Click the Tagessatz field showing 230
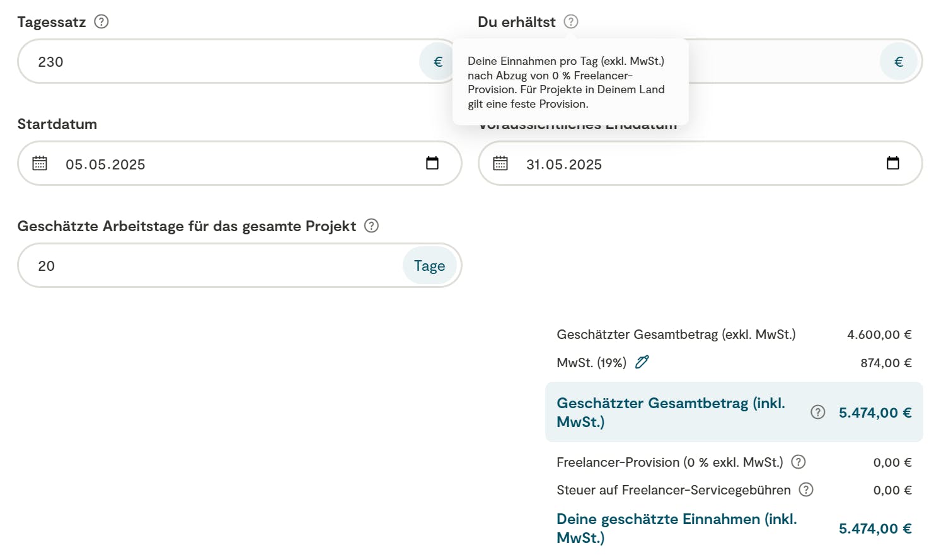This screenshot has width=934, height=560. [239, 61]
